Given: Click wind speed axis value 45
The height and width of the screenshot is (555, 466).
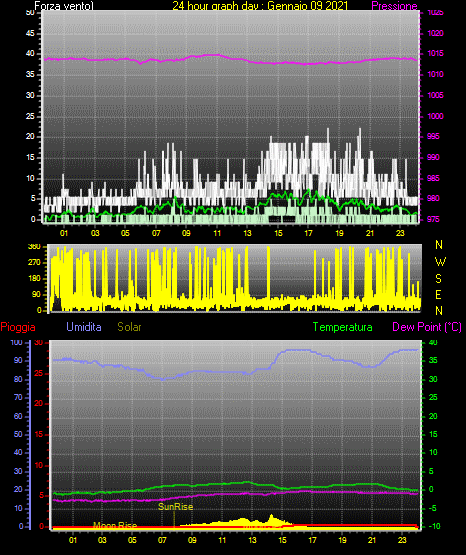Looking at the screenshot, I should pyautogui.click(x=30, y=33).
